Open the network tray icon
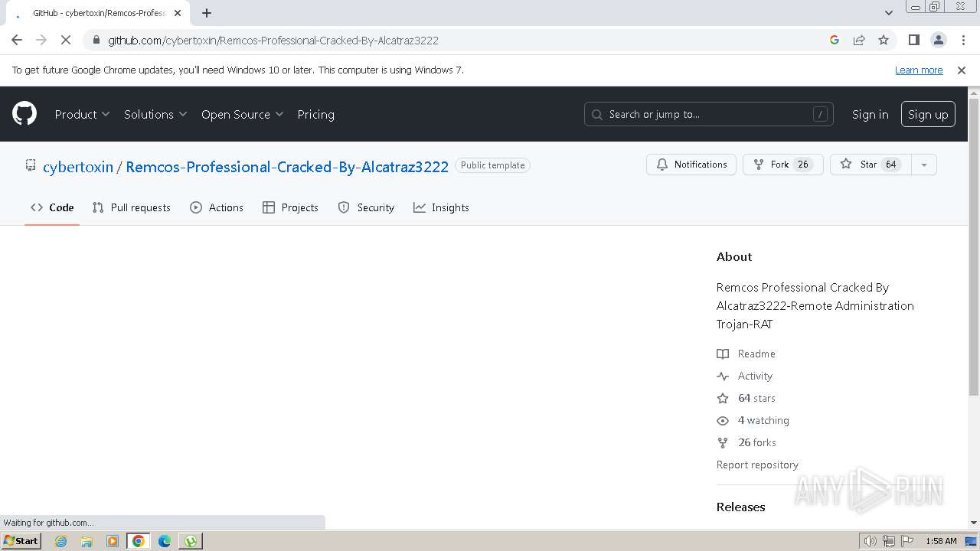The height and width of the screenshot is (551, 980). 888,541
